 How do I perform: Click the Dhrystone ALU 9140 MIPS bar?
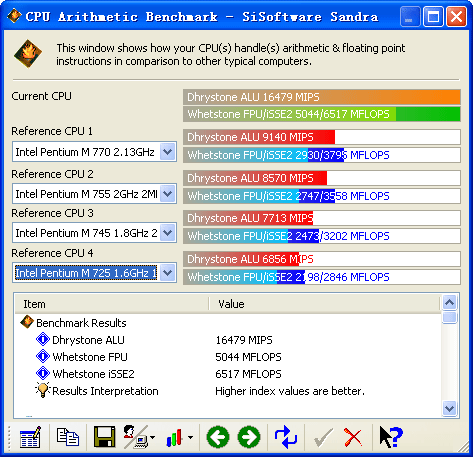click(x=322, y=137)
